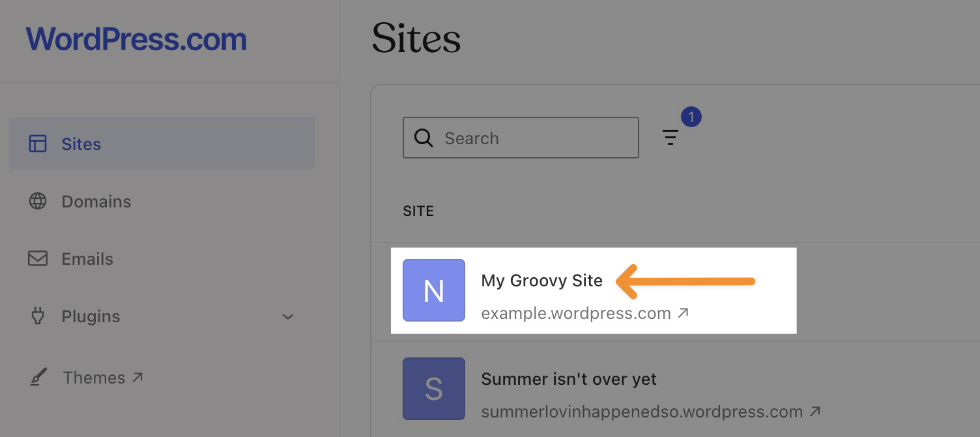Click the Themes brush icon
980x437 pixels.
click(38, 378)
